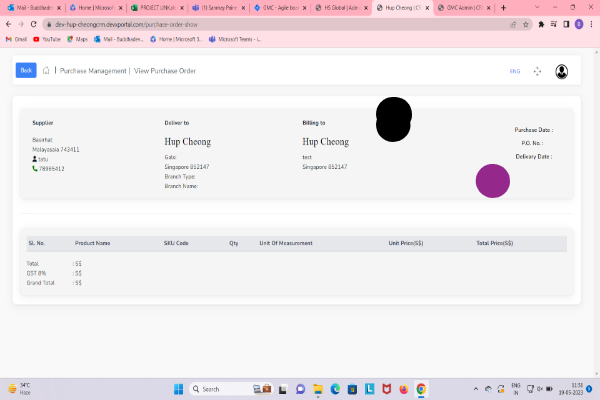Open Chrome from the taskbar
The image size is (600, 400).
421,389
